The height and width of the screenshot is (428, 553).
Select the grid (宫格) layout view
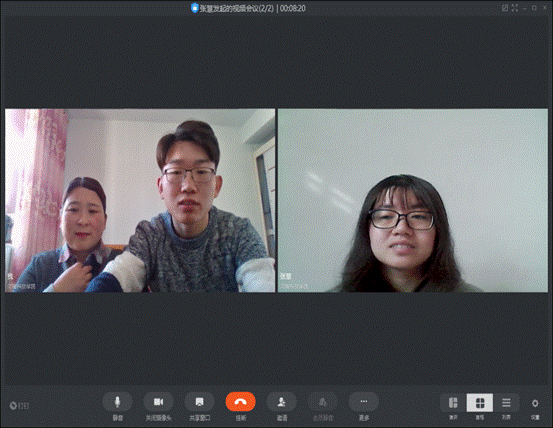click(x=480, y=403)
